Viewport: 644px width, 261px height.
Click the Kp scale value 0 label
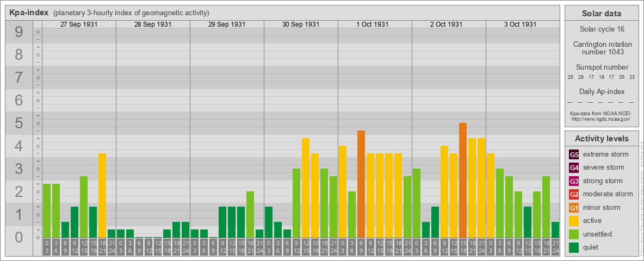point(19,237)
